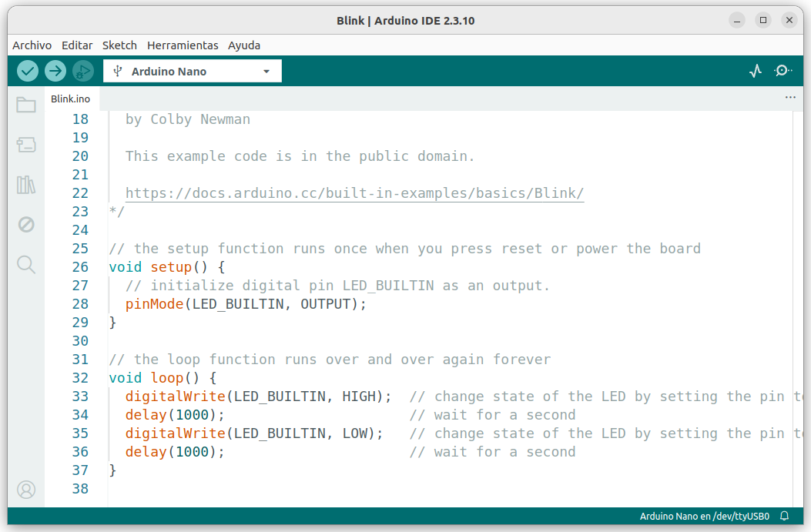Viewport: 811px width, 532px height.
Task: Minimize the Arduino IDE window
Action: (x=737, y=21)
